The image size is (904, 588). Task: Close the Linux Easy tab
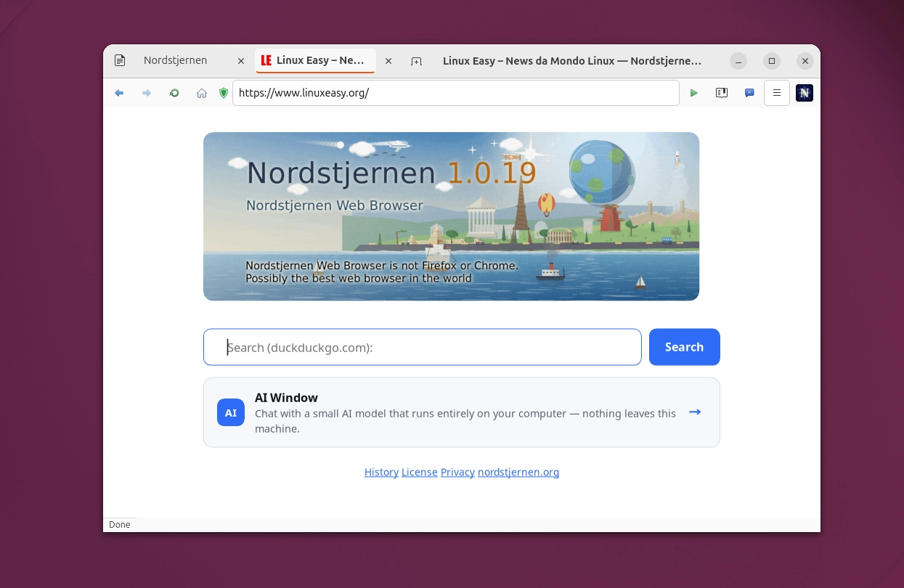tap(388, 61)
